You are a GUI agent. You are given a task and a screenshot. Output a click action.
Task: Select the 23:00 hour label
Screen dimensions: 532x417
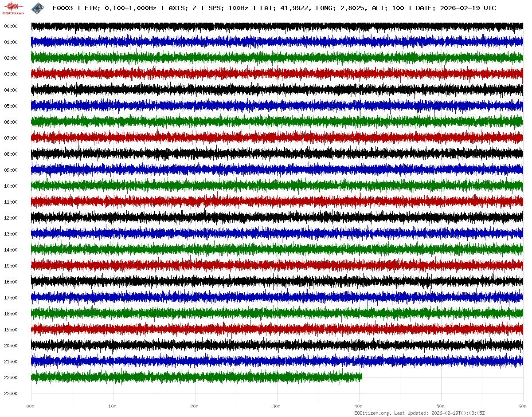pos(11,393)
